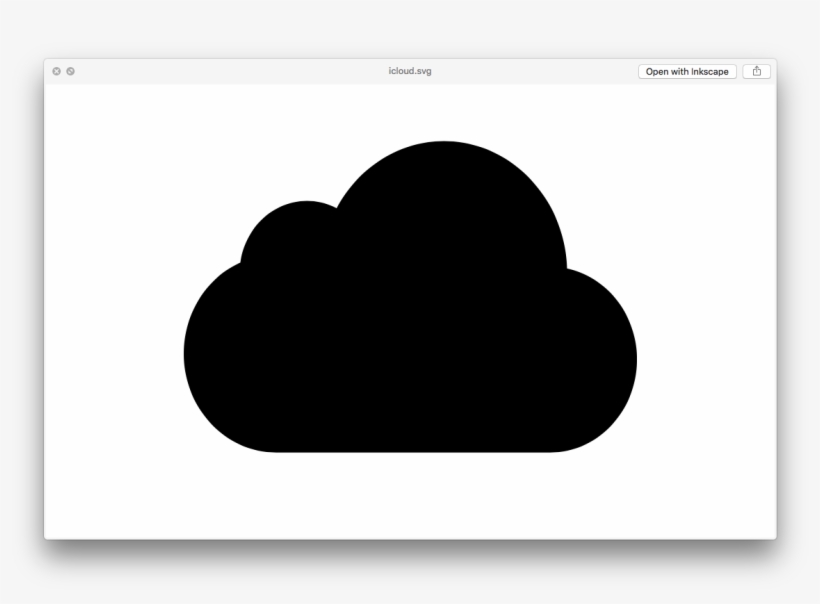The image size is (820, 604).
Task: Click the Share icon button
Action: tap(756, 72)
